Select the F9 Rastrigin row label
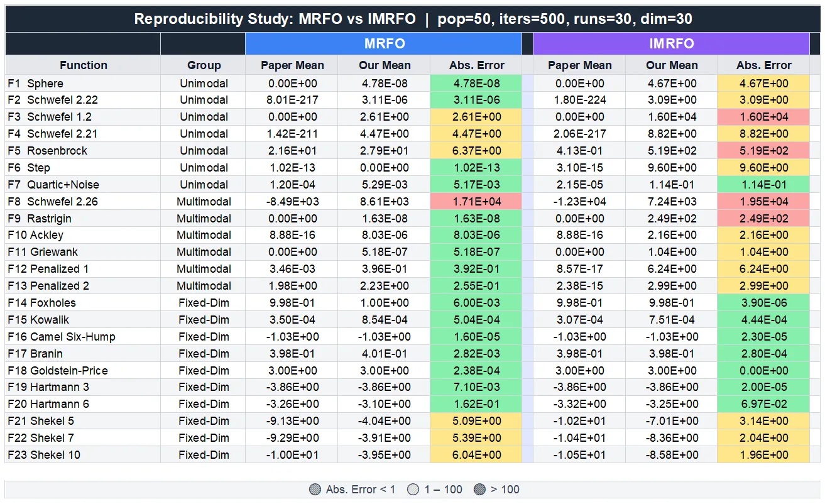 point(40,219)
